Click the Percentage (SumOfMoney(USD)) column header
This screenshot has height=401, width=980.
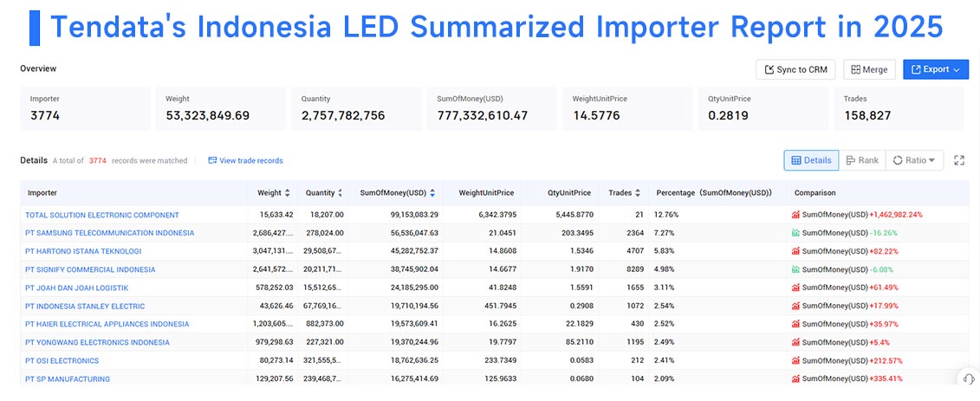pos(714,193)
